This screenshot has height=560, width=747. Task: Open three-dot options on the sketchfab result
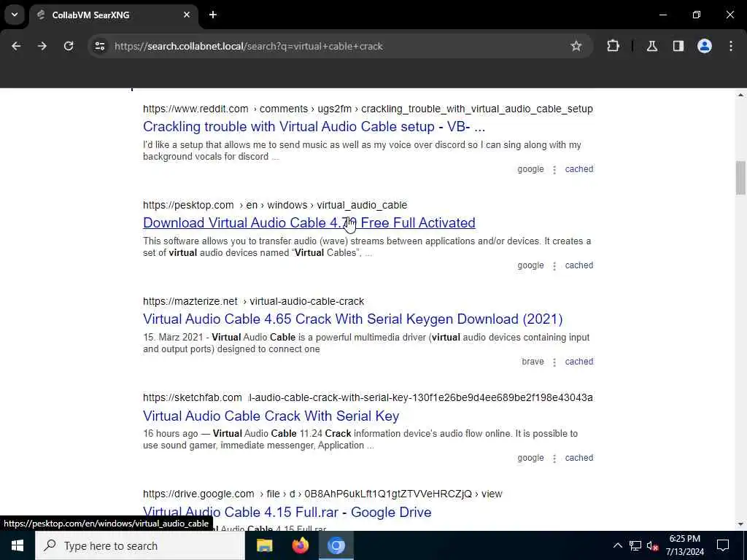[554, 458]
